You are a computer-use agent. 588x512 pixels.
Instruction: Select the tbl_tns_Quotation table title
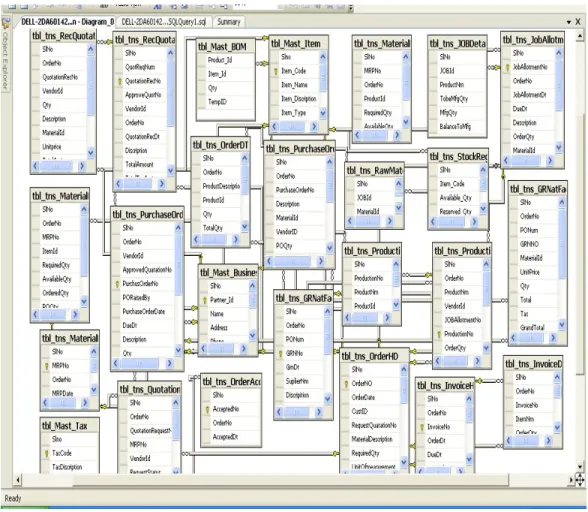150,390
